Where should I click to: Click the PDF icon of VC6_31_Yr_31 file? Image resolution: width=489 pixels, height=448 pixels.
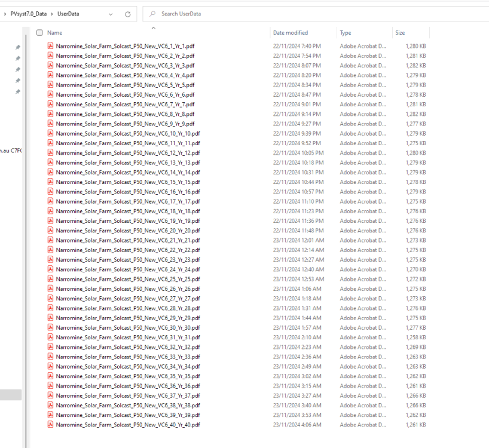coord(51,337)
